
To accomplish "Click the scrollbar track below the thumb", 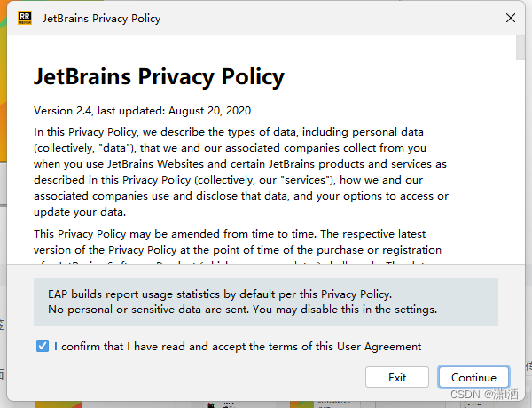I will pyautogui.click(x=520, y=163).
